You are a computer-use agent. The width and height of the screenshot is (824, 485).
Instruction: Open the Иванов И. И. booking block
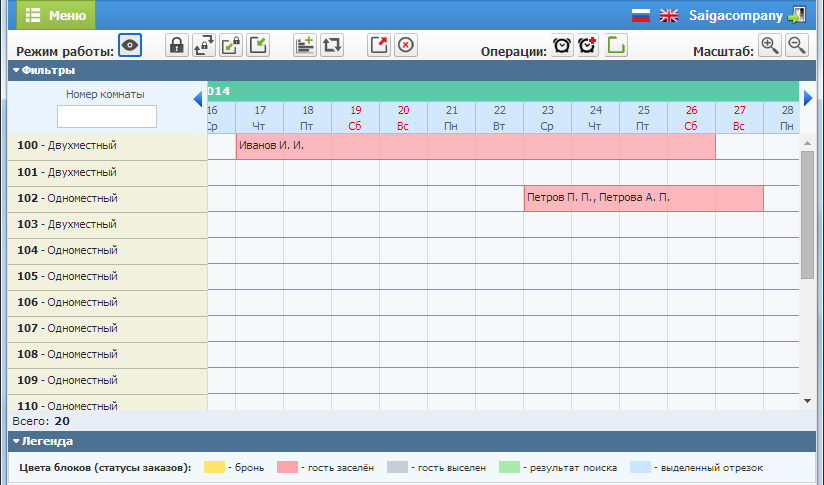coord(475,146)
